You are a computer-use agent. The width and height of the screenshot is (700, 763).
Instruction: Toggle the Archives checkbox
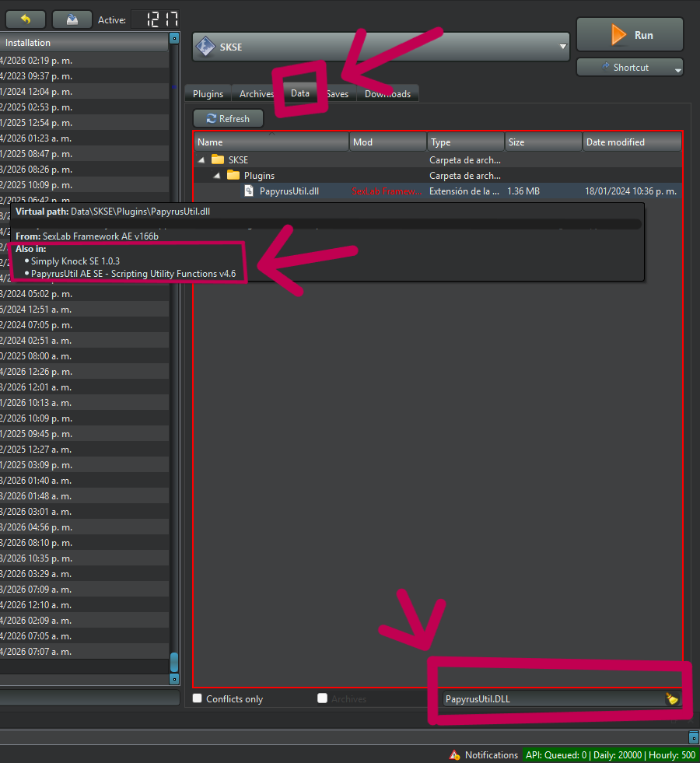pos(322,698)
